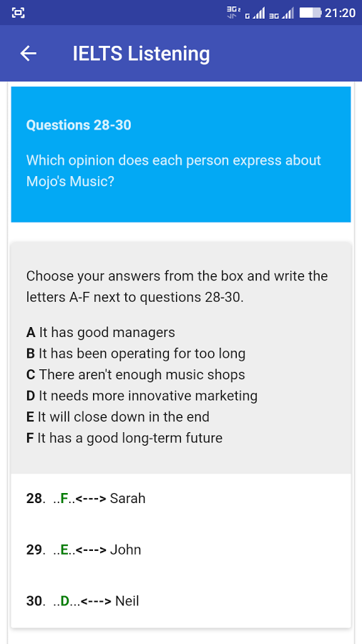Tap the battery icon in status bar
Screen dimensions: 362x644
coord(310,13)
